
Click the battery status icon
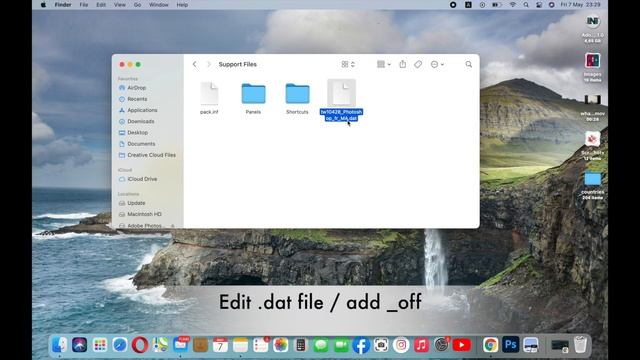point(497,5)
